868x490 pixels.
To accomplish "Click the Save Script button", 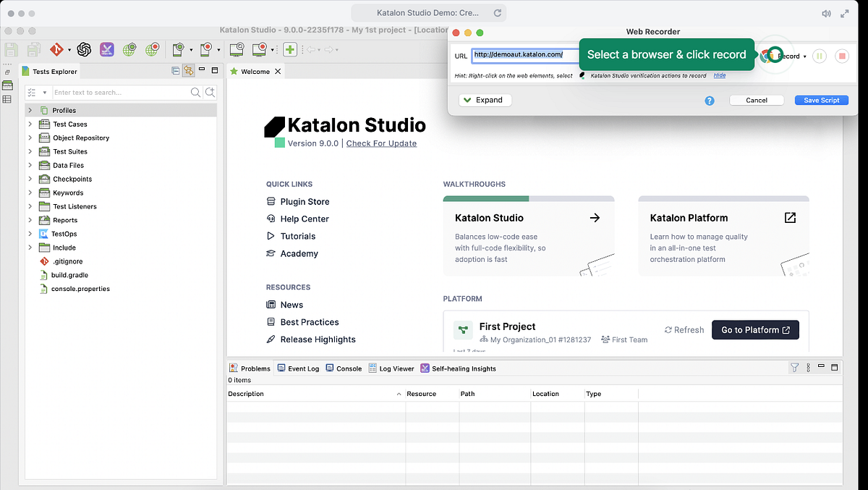I will click(821, 100).
